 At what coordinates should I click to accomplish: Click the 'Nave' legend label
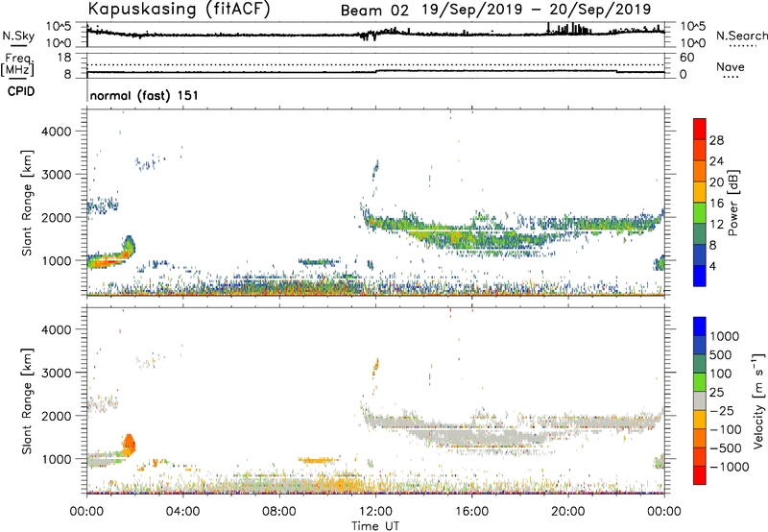point(731,67)
